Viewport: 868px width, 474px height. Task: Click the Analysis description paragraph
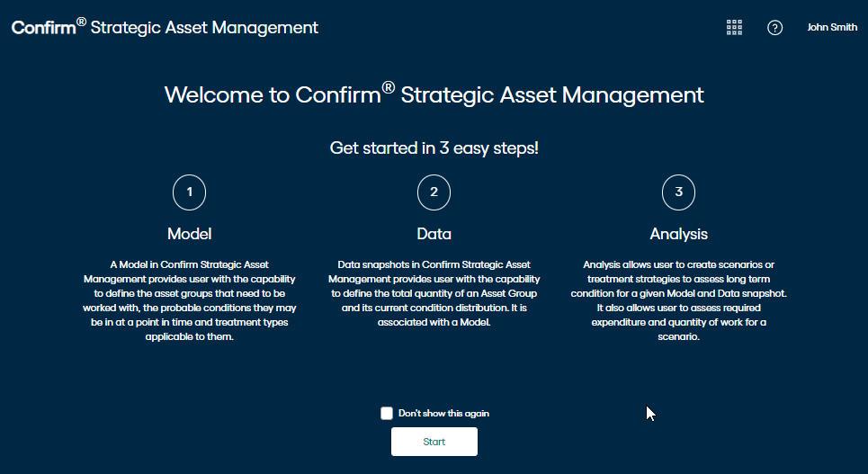pos(679,300)
